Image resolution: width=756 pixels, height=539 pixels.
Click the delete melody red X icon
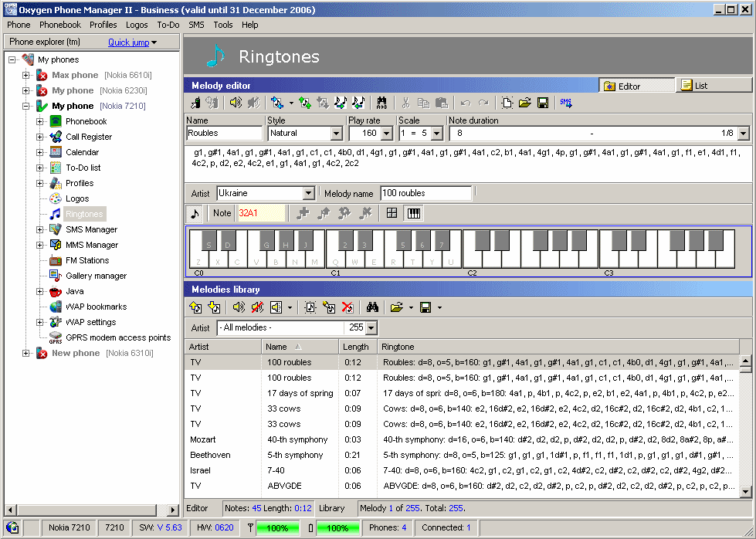[347, 307]
